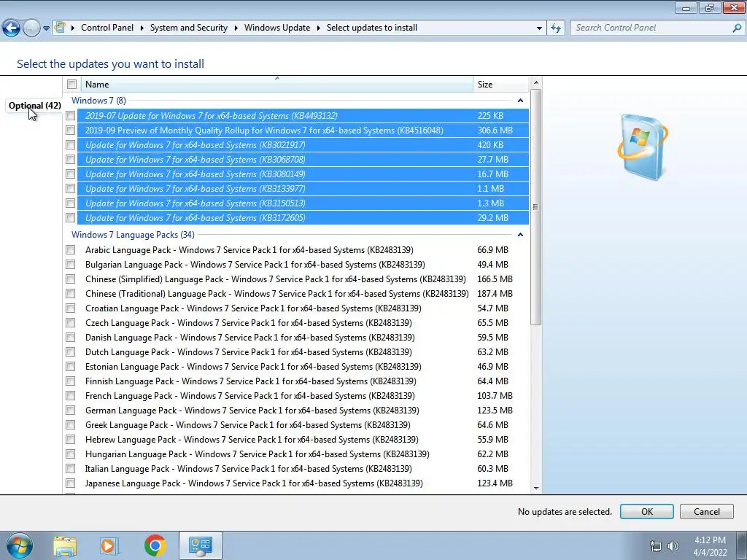Select the Hungarian Language Pack row
The image size is (747, 560).
pos(303,454)
